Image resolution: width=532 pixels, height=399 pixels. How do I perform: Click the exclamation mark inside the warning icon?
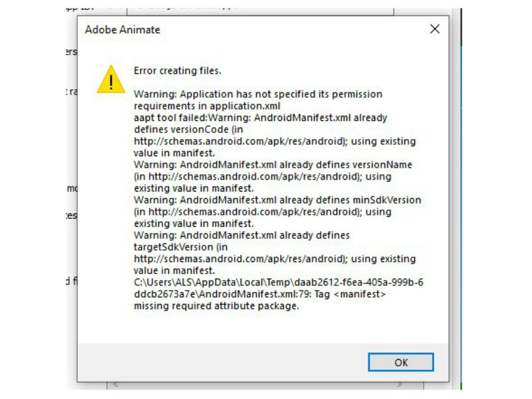(112, 83)
